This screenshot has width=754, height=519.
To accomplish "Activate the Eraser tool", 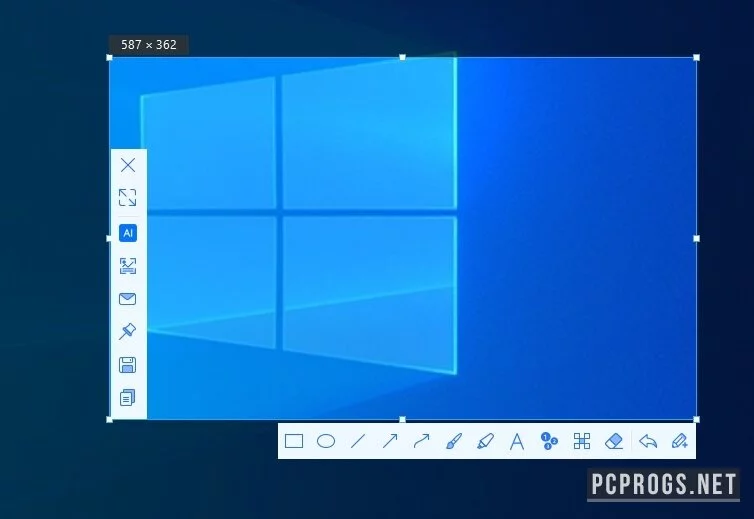I will (614, 441).
